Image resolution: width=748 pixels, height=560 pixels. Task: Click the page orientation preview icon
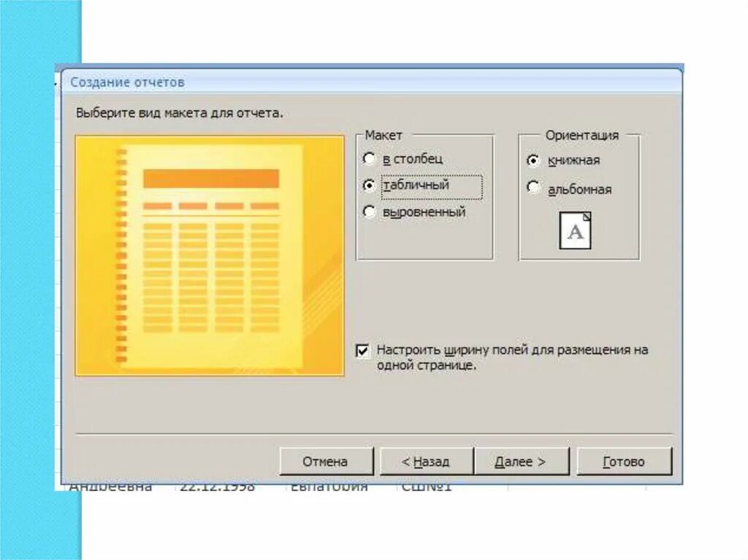pos(576,231)
